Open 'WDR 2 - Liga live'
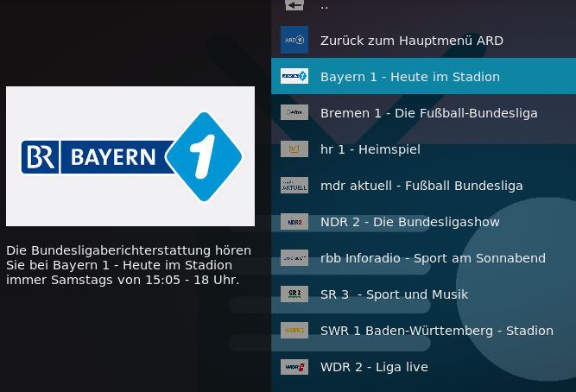This screenshot has width=576, height=392. point(423,367)
